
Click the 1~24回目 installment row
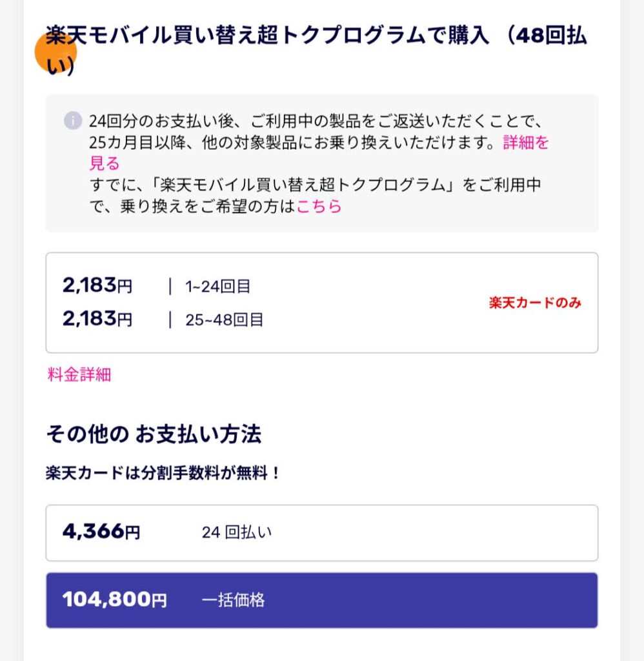[x=218, y=287]
